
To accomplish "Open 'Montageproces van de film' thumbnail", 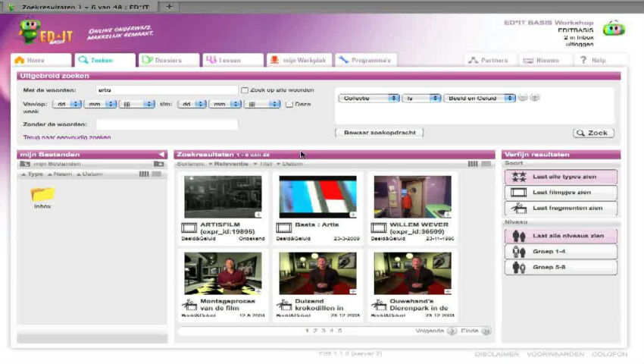I will 223,274.
